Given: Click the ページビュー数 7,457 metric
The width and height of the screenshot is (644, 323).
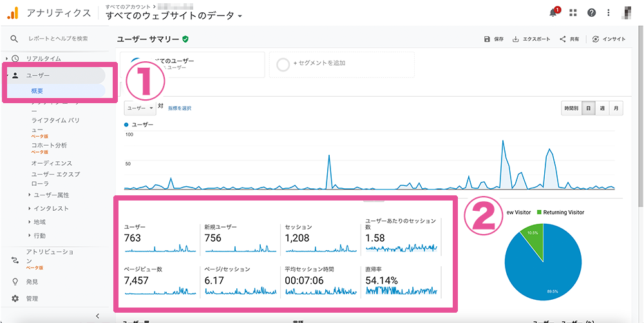Looking at the screenshot, I should [160, 281].
